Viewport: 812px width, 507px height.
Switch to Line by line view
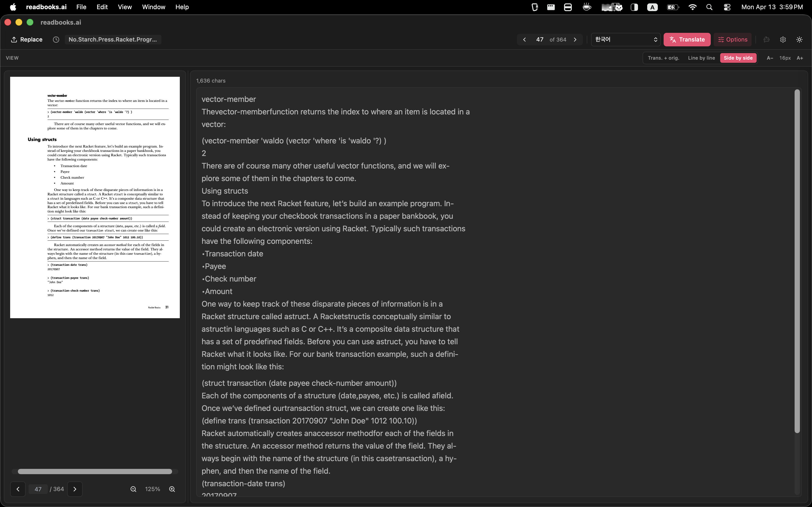(x=702, y=58)
